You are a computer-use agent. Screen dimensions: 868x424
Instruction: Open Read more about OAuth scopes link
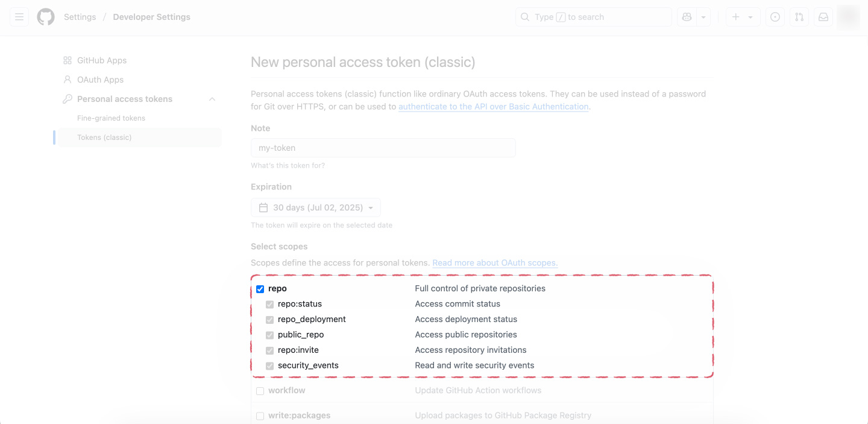click(x=494, y=262)
